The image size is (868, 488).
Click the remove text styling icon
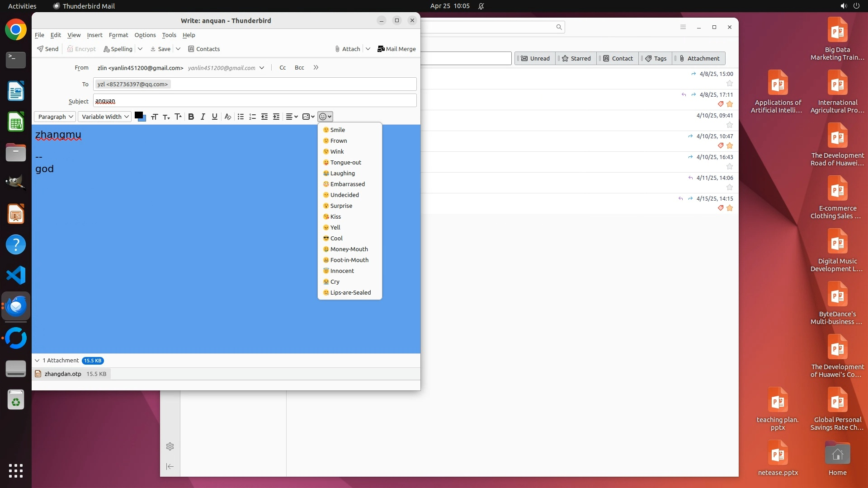coord(228,117)
